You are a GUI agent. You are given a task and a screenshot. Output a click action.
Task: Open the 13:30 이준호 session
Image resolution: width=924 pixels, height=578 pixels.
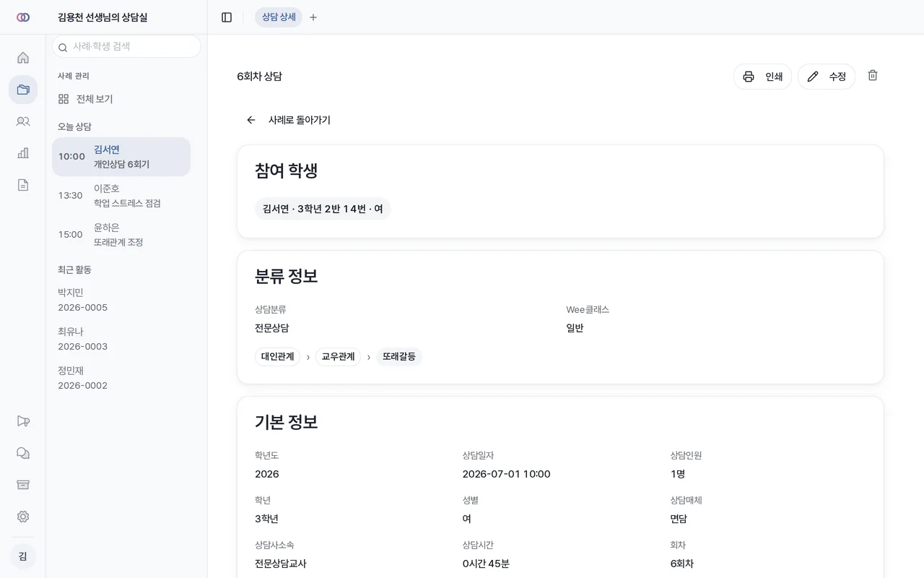click(x=121, y=196)
